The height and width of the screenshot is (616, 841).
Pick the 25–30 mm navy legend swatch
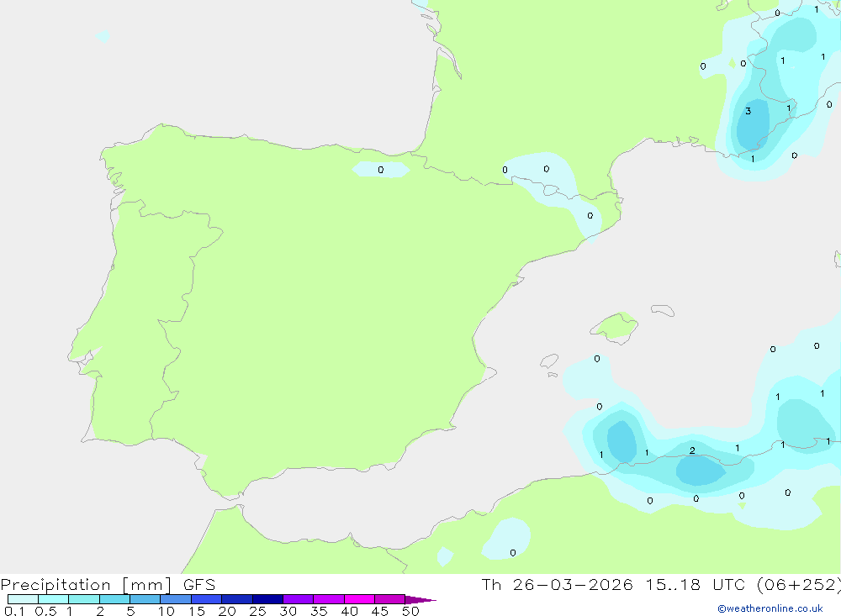click(x=267, y=599)
